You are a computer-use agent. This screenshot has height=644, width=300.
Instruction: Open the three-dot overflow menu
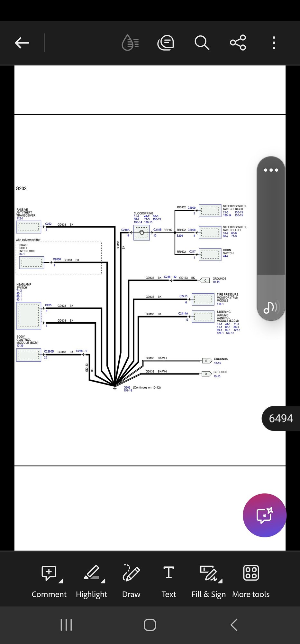[274, 43]
